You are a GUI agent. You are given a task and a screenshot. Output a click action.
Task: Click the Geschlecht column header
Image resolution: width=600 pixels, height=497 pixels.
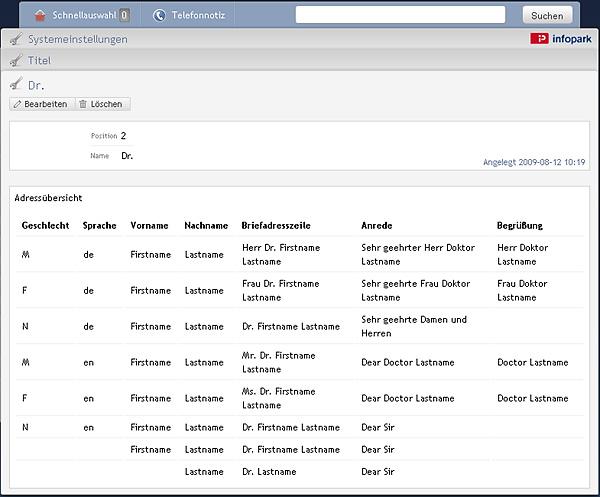coord(46,225)
